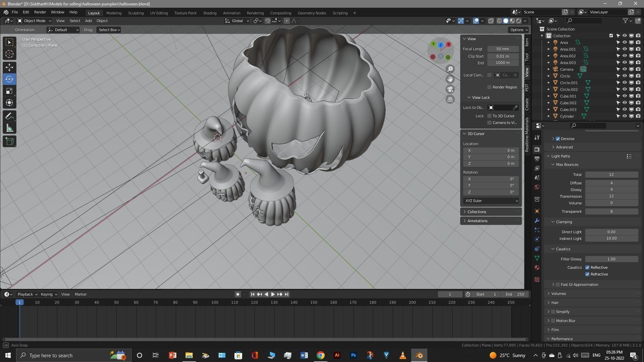The image size is (644, 362).
Task: Click the zoom viewport magnifier icon
Action: pyautogui.click(x=450, y=69)
